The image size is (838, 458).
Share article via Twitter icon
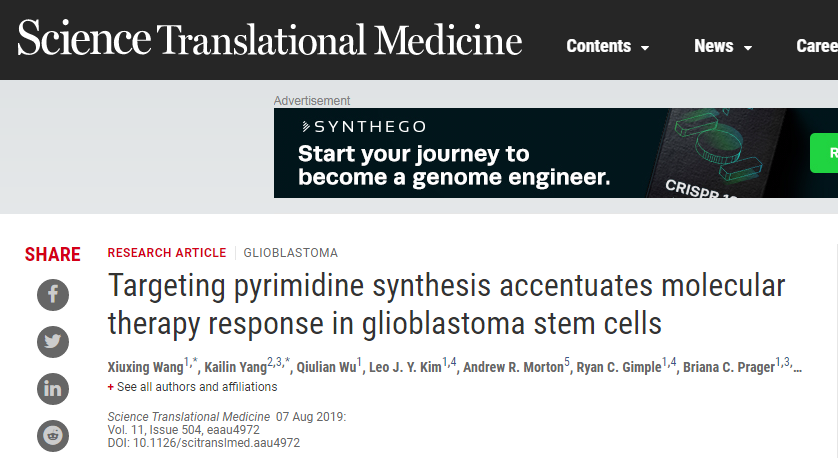coord(53,342)
